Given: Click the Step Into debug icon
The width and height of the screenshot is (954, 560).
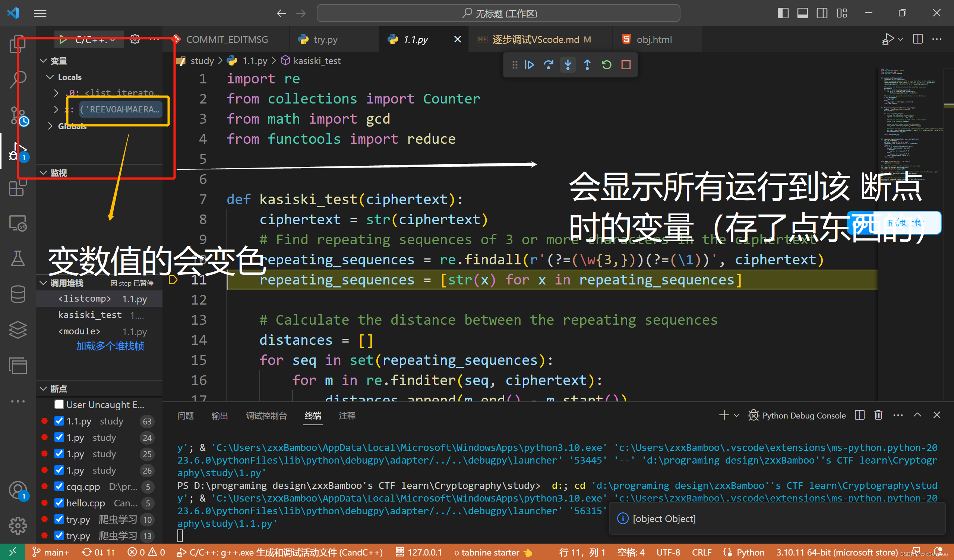Looking at the screenshot, I should tap(568, 65).
